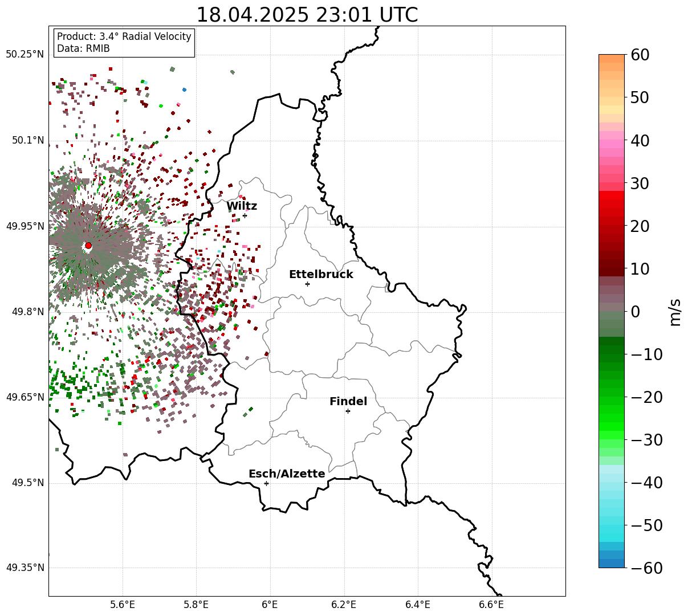Click the colorbar tick label −20

pos(646,397)
